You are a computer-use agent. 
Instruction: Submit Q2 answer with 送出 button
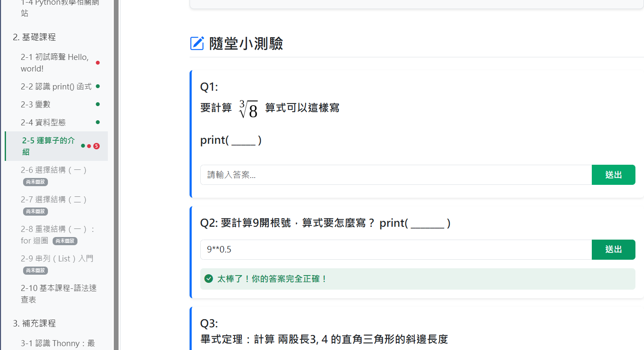pos(613,249)
